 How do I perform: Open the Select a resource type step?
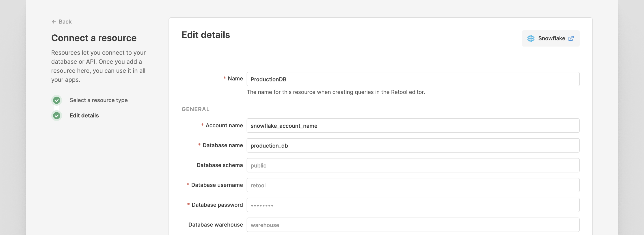tap(98, 100)
